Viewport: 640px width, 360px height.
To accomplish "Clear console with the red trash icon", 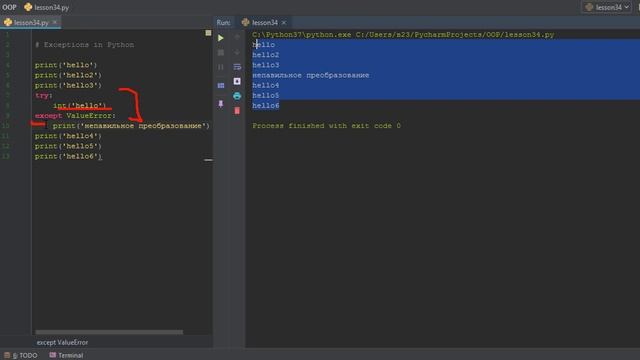I will coord(237,111).
